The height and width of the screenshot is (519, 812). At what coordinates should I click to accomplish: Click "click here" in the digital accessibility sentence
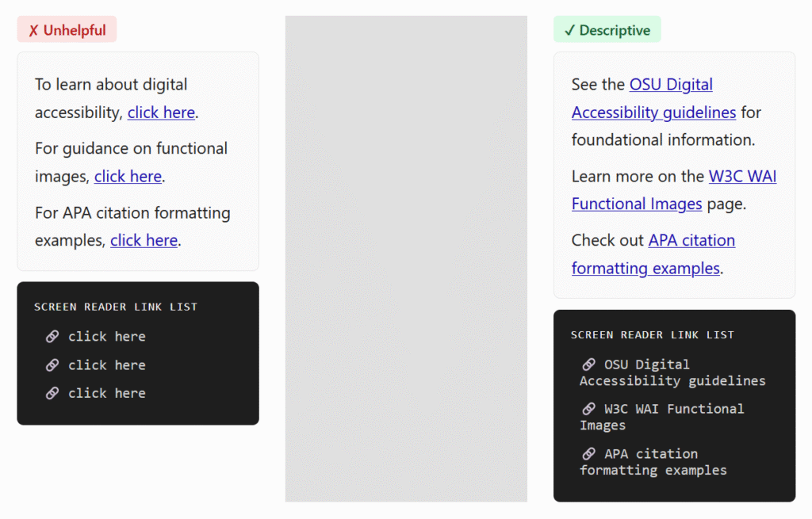(161, 113)
